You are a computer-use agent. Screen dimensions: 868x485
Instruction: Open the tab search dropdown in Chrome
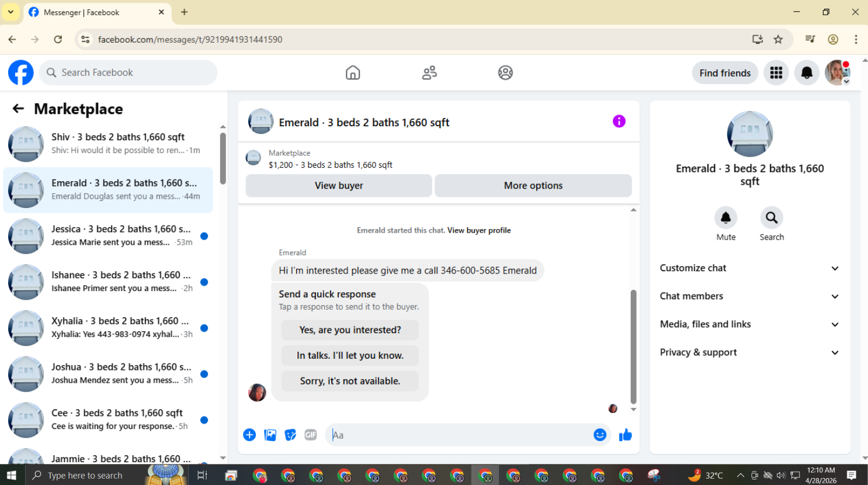[x=11, y=12]
